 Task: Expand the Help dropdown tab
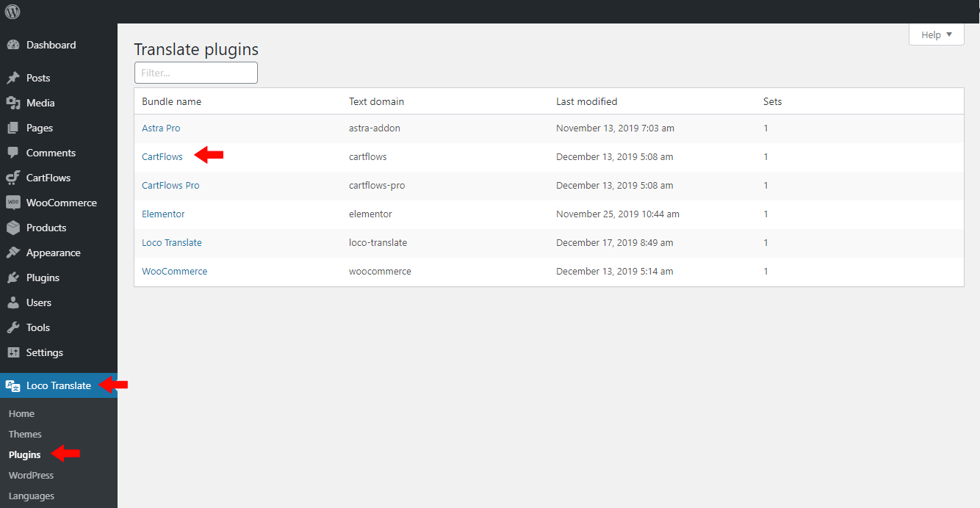[936, 35]
